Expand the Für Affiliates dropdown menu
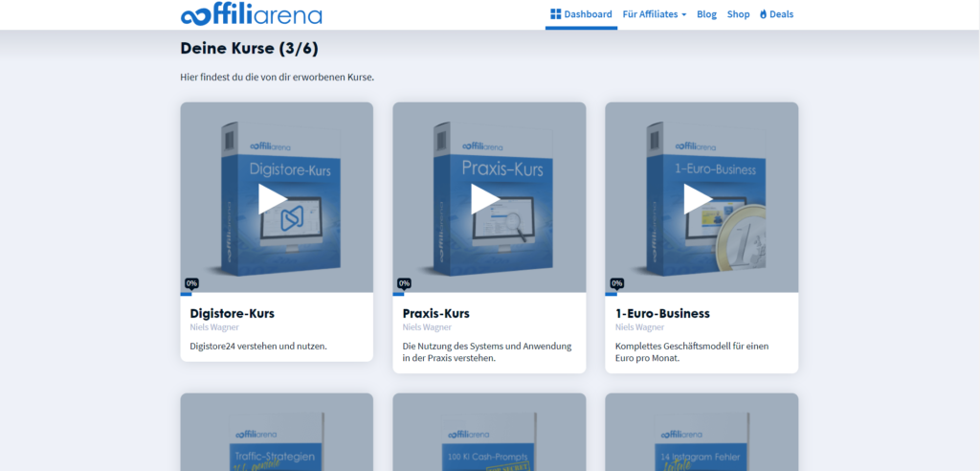Image resolution: width=980 pixels, height=471 pixels. [x=655, y=14]
